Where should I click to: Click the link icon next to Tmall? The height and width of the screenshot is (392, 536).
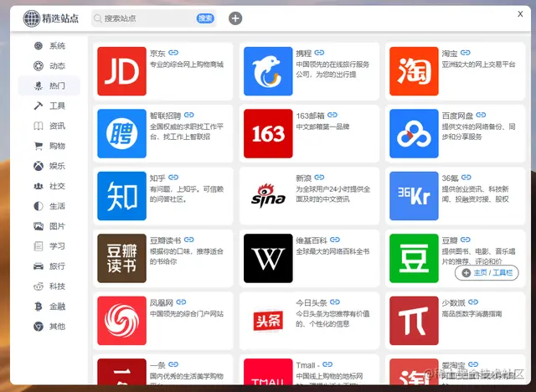coord(327,364)
